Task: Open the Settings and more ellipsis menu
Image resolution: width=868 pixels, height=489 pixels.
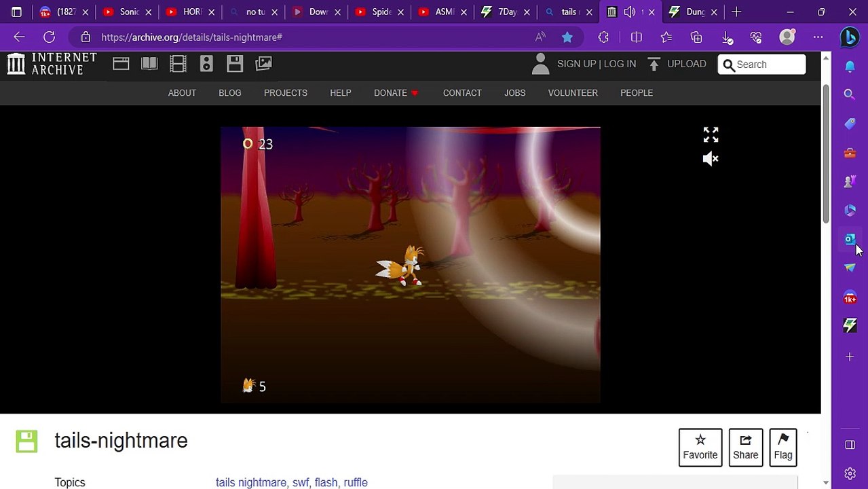Action: [x=818, y=37]
